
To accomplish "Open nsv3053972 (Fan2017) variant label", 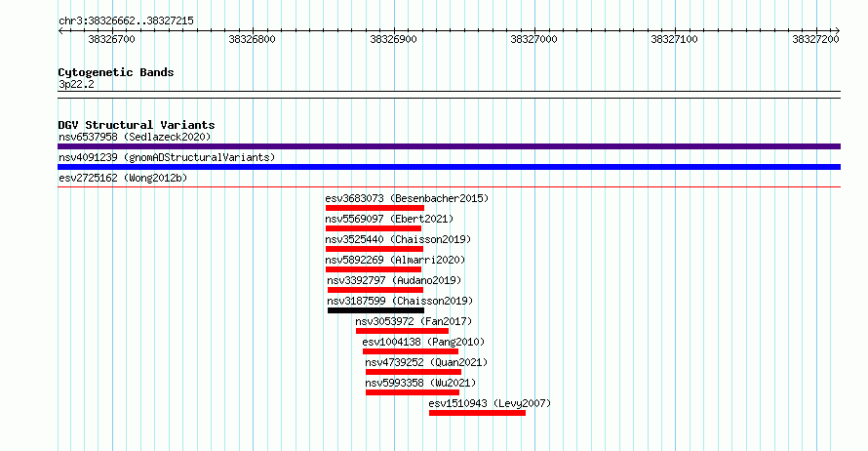I will point(414,321).
